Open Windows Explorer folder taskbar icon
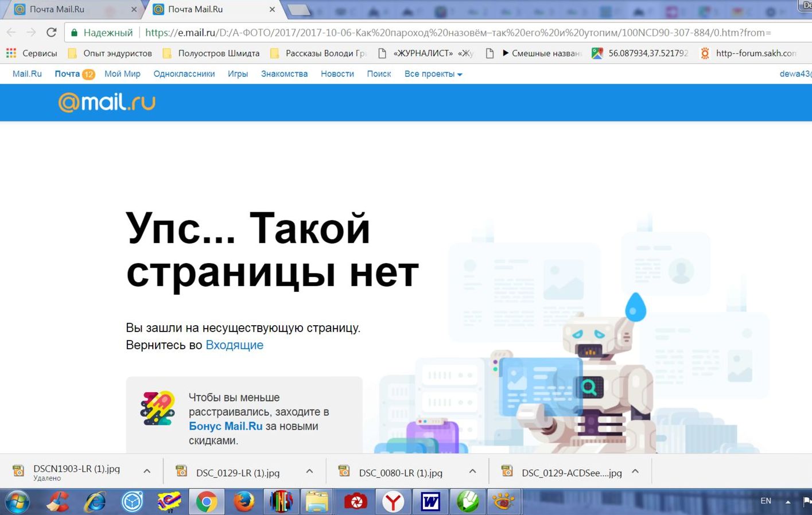The height and width of the screenshot is (515, 812). (317, 502)
